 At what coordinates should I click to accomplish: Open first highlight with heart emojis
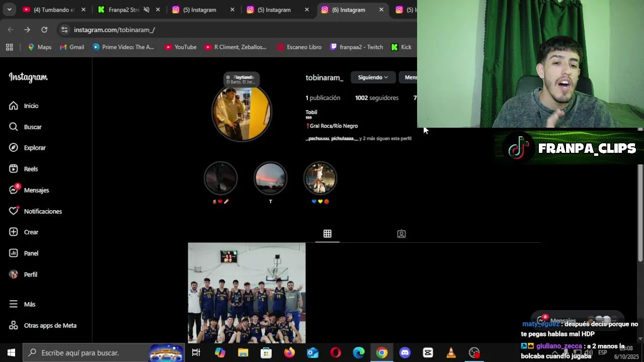tap(221, 178)
